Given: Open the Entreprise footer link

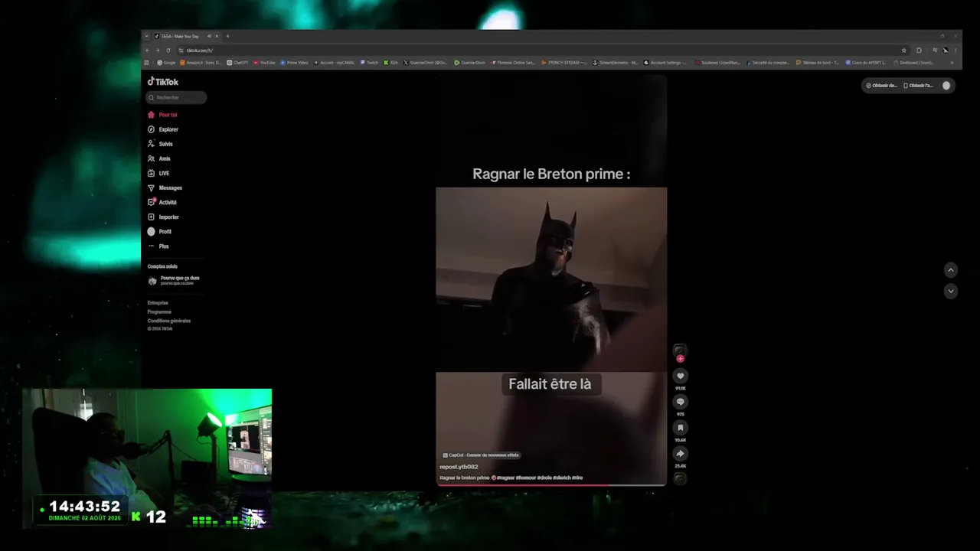Looking at the screenshot, I should (x=158, y=303).
